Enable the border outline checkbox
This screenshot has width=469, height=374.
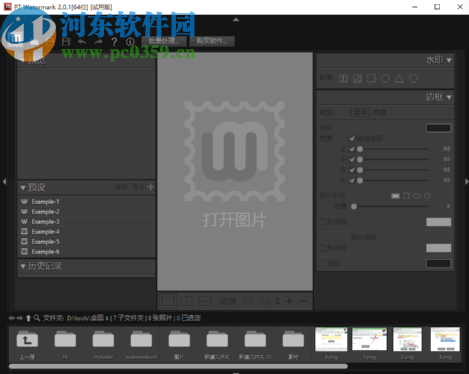point(322,222)
